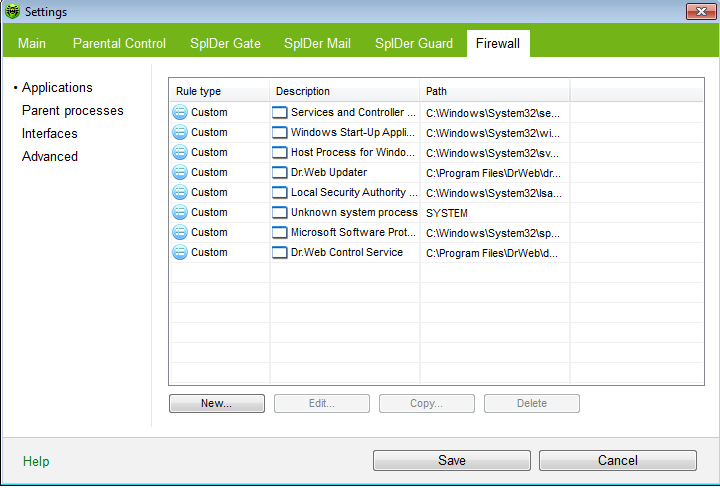Image resolution: width=720 pixels, height=488 pixels.
Task: Open the Help link
Action: (36, 461)
